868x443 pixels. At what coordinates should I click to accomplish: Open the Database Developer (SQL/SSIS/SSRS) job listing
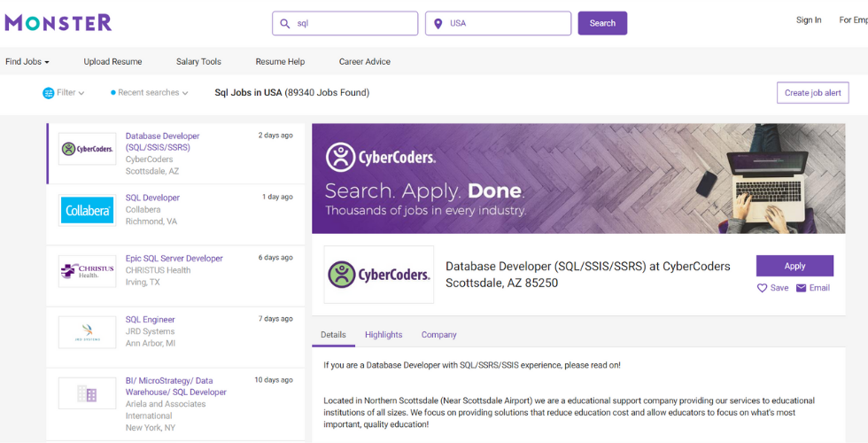(x=162, y=141)
